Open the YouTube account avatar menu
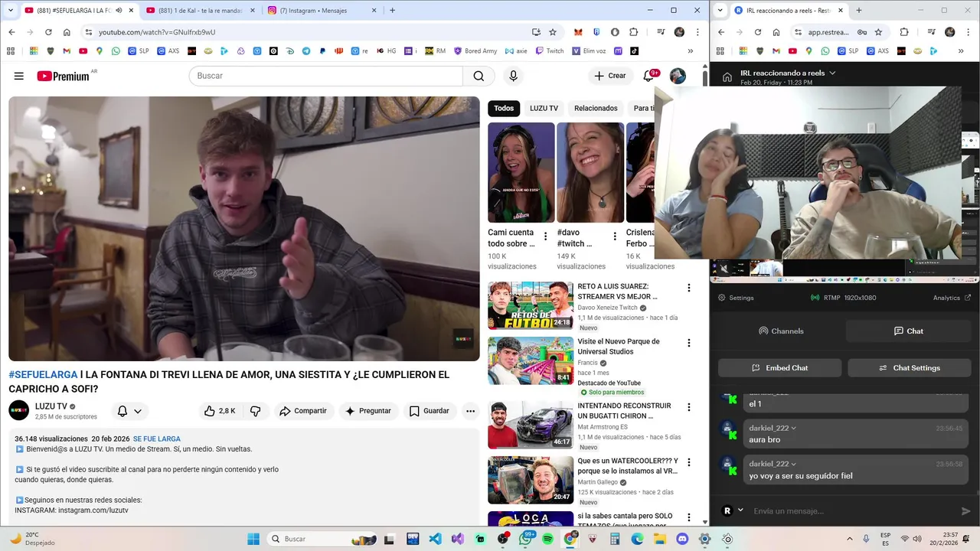 (678, 76)
